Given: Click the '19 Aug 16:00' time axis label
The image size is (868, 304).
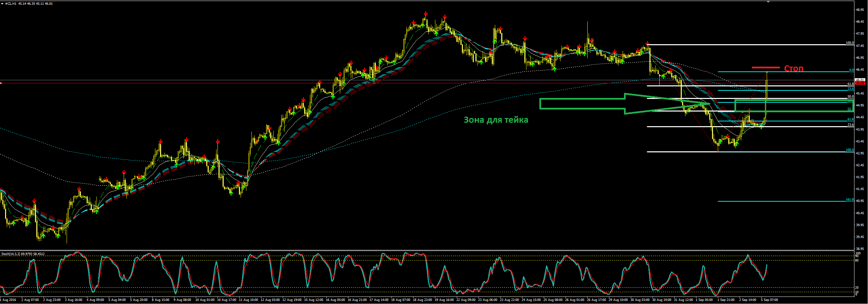Looking at the screenshot, I should click(444, 300).
